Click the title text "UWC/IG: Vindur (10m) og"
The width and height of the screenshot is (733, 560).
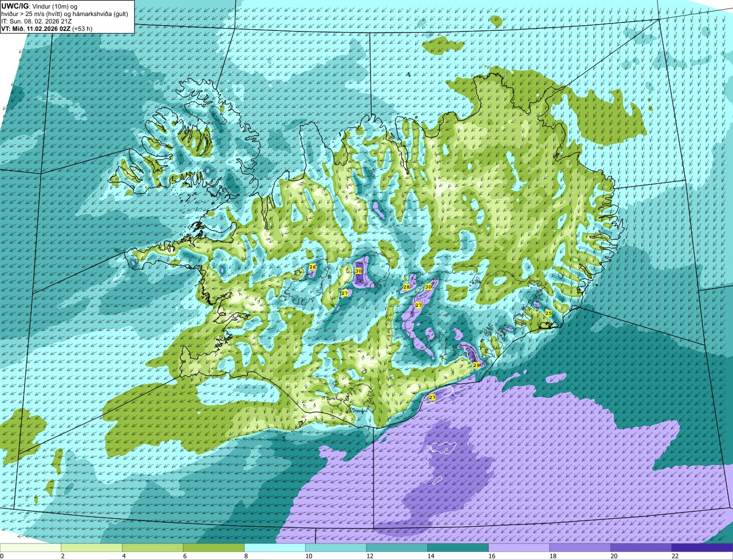pos(39,6)
